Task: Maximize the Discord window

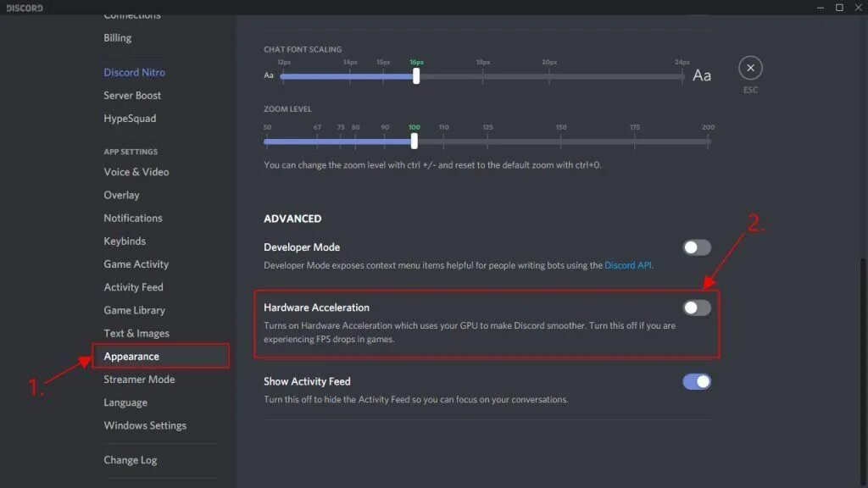Action: pyautogui.click(x=839, y=7)
